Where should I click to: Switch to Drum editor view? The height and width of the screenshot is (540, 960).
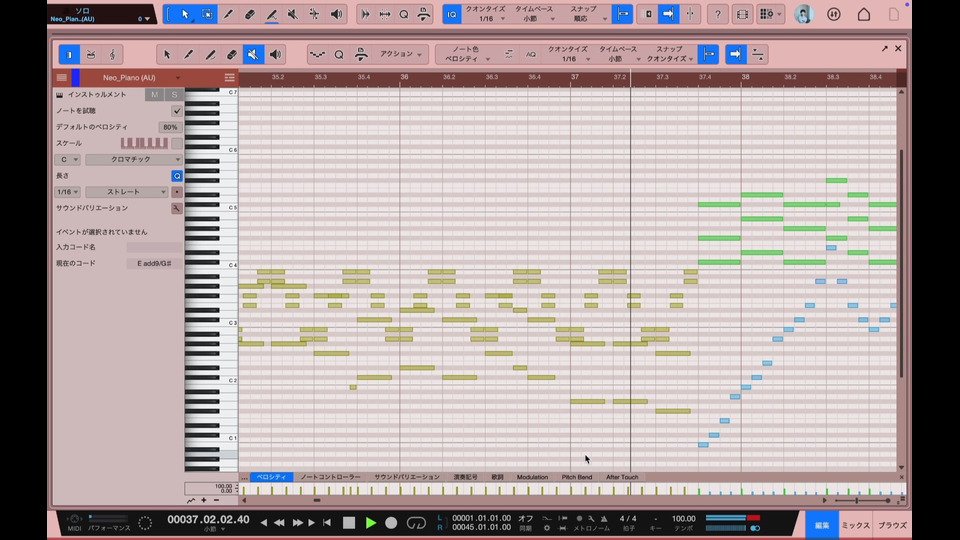coord(91,54)
